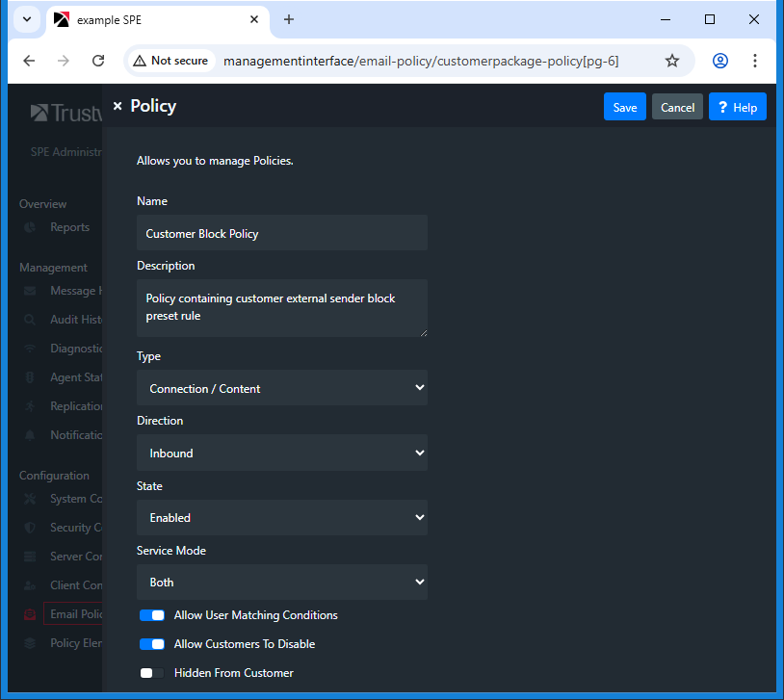Click the X icon beside Policy title
Image resolution: width=784 pixels, height=700 pixels.
tap(118, 107)
